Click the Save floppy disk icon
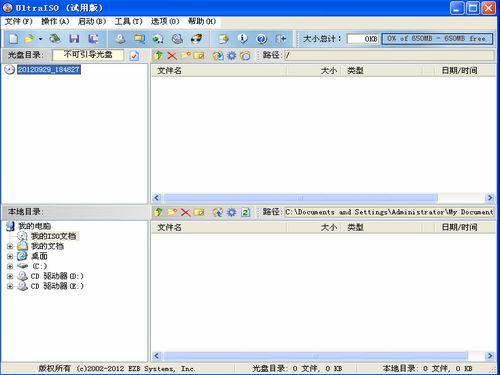500x375 pixels. [x=74, y=39]
